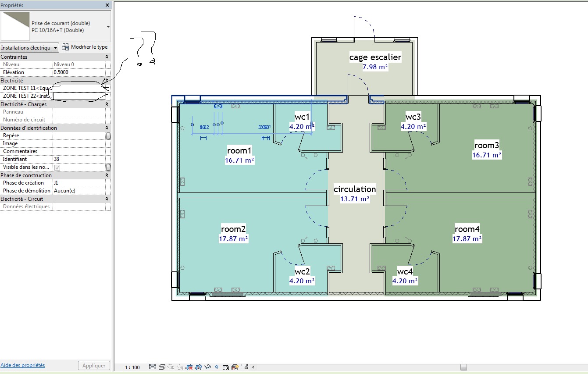Click the Modifier le type icon
This screenshot has width=588, height=374.
pos(65,47)
